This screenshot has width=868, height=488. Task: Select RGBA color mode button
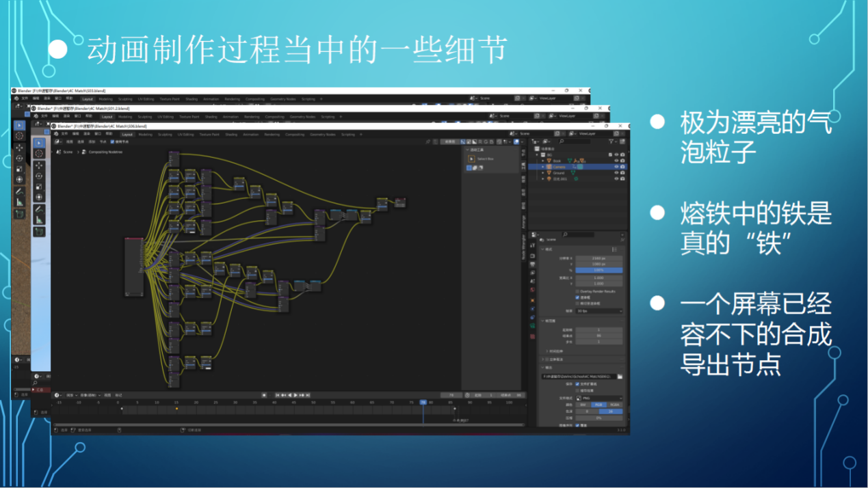615,405
